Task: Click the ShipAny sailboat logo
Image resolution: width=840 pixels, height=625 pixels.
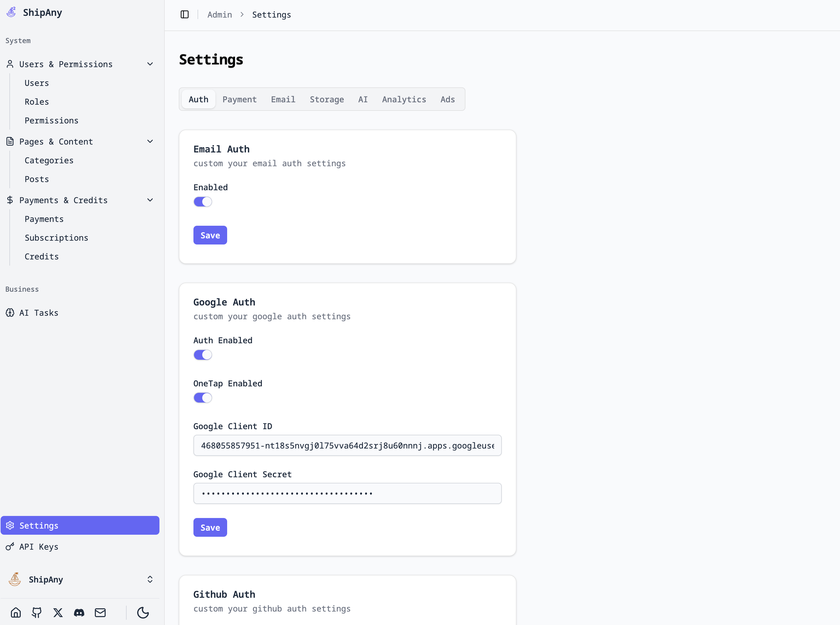Action: coord(11,12)
